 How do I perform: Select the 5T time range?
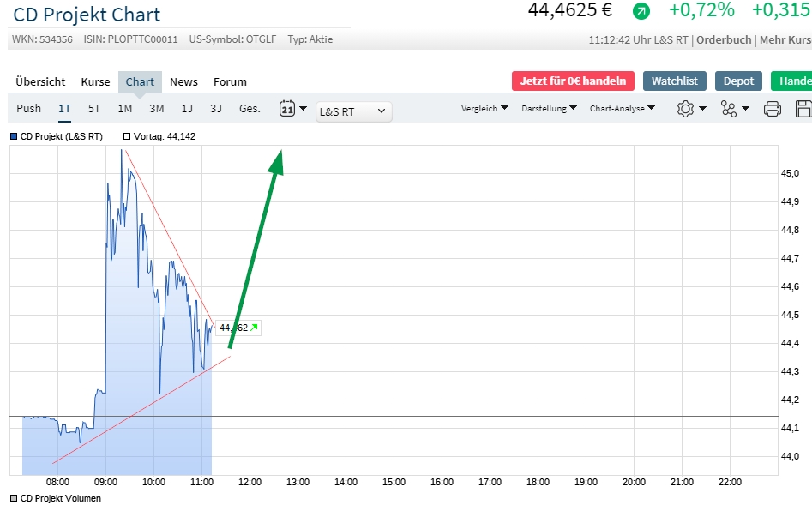pyautogui.click(x=93, y=108)
